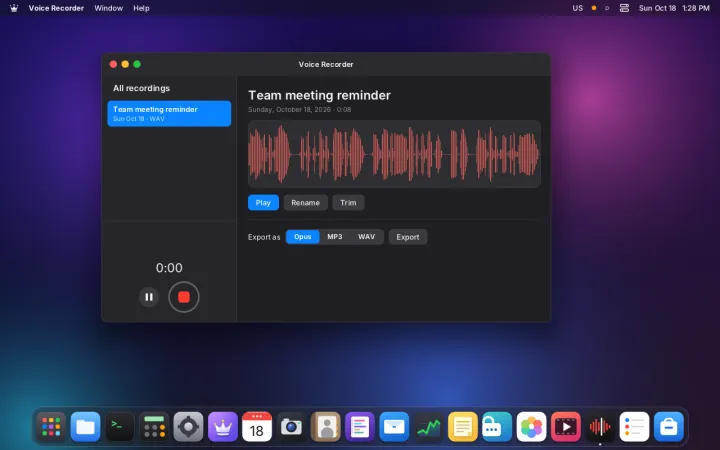
Task: Close the Voice Recorder window
Action: pos(113,64)
